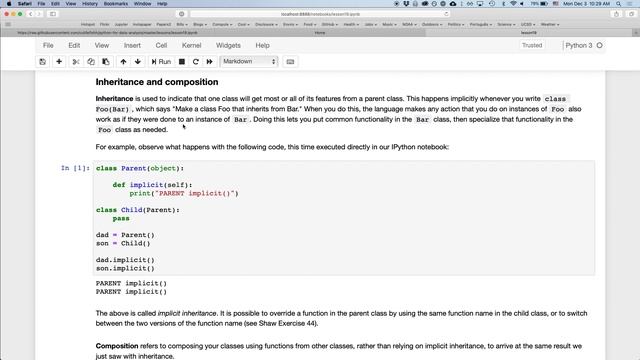Go forward with Safari's forward arrow
Screen dimensions: 640x360
click(38, 14)
